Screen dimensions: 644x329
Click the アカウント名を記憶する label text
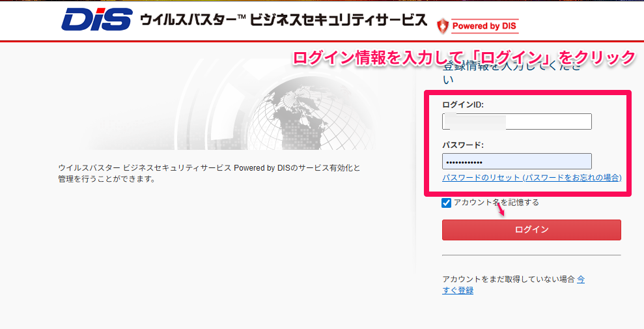pos(496,203)
